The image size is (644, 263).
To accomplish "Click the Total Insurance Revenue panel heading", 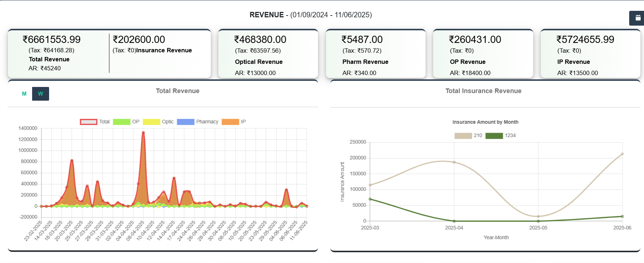I will (x=483, y=91).
